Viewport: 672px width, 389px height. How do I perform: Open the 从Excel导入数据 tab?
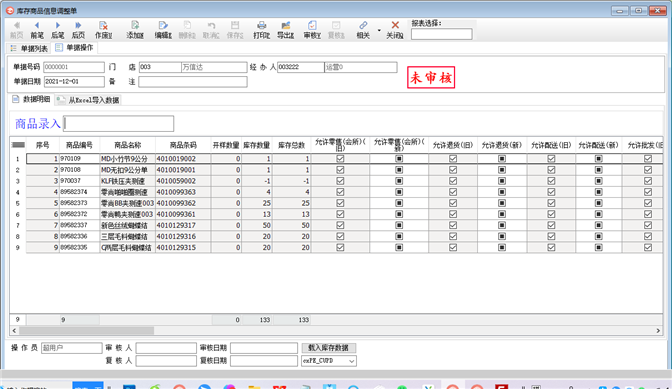pyautogui.click(x=89, y=100)
